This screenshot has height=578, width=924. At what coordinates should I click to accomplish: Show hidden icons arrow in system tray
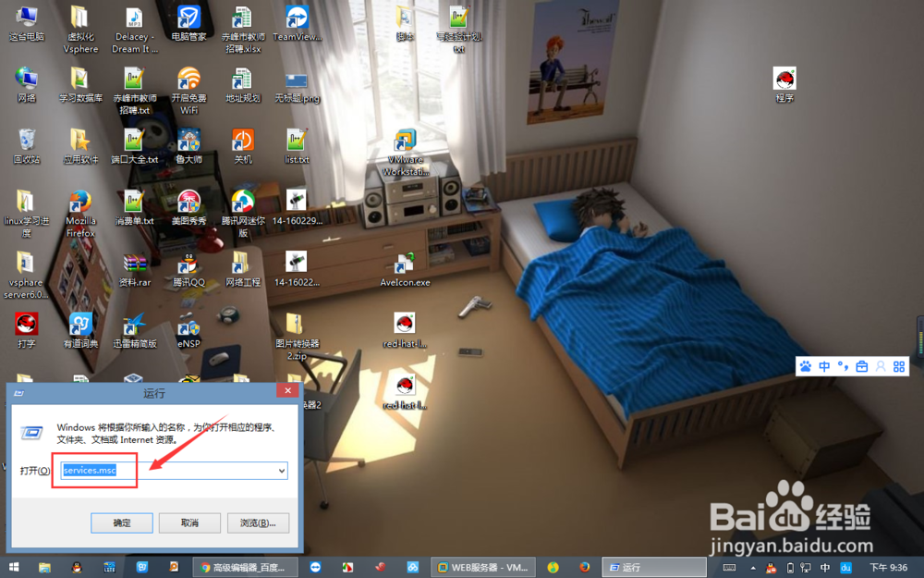tap(753, 568)
